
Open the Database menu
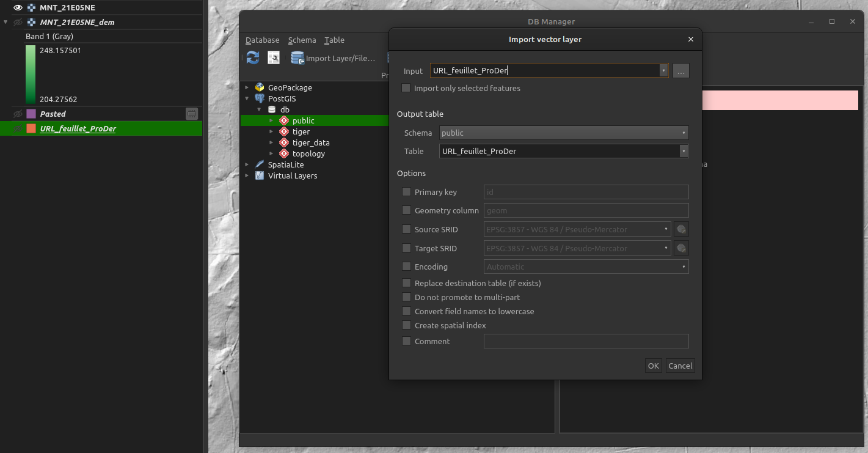coord(262,40)
